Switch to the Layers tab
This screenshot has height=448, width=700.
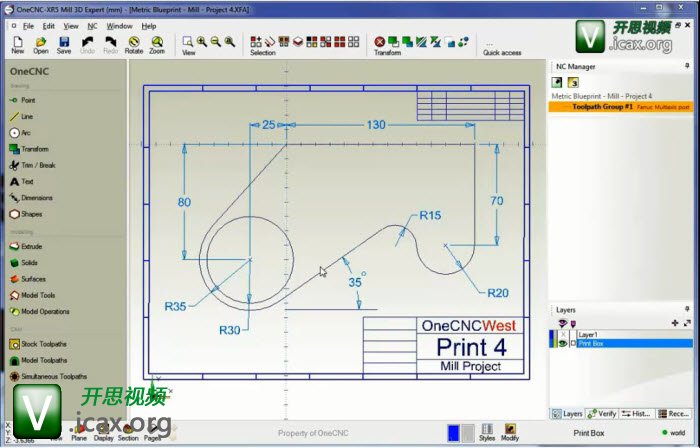pyautogui.click(x=567, y=414)
